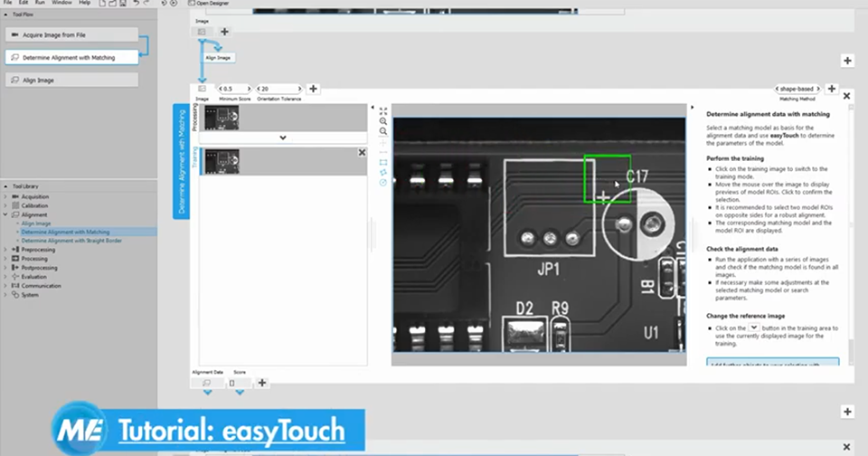
Task: Switch Matching Method with right arrow
Action: [818, 89]
